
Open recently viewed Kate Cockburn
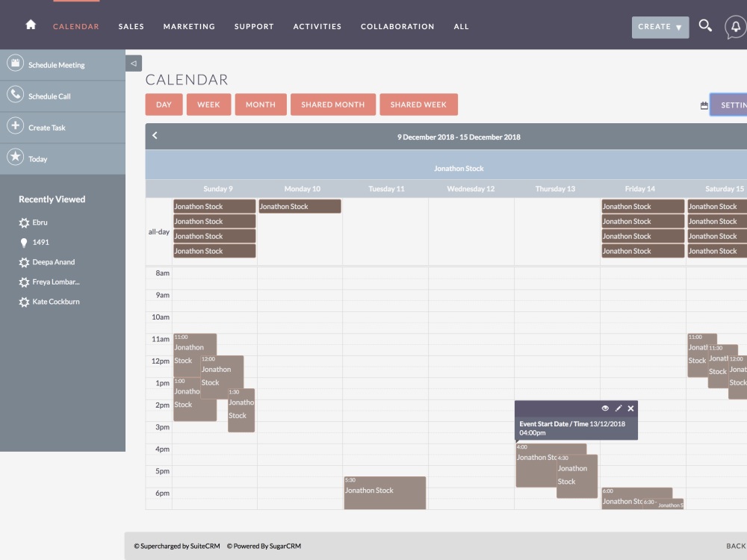(x=56, y=302)
